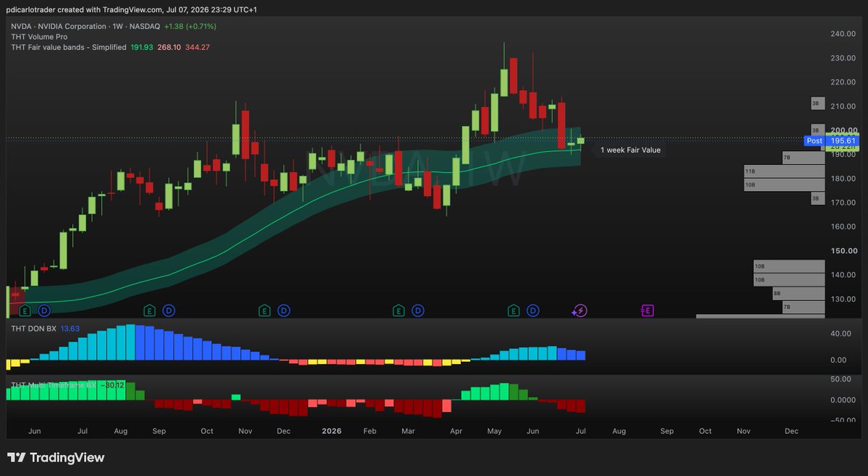The height and width of the screenshot is (476, 868).
Task: Click the 240.00 price axis label
Action: click(x=843, y=34)
